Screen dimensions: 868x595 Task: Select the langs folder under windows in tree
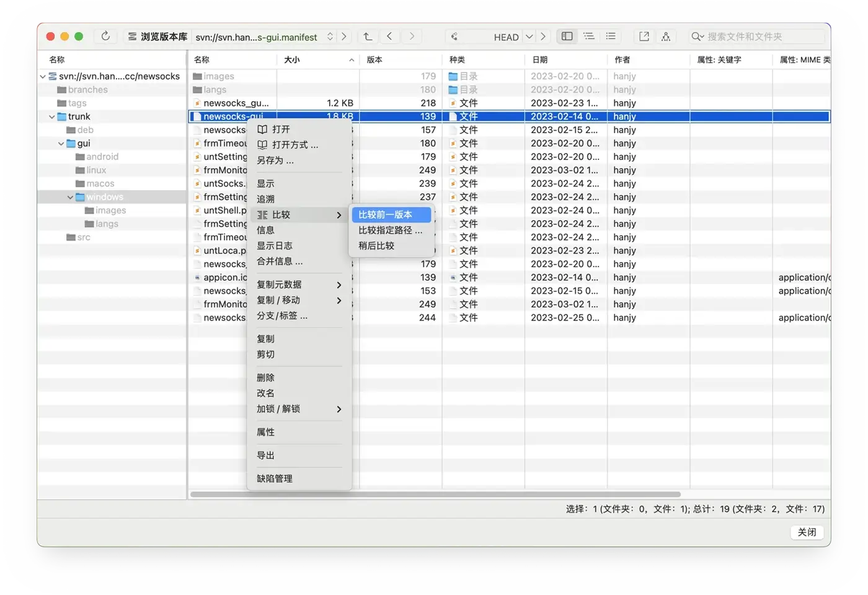point(102,224)
